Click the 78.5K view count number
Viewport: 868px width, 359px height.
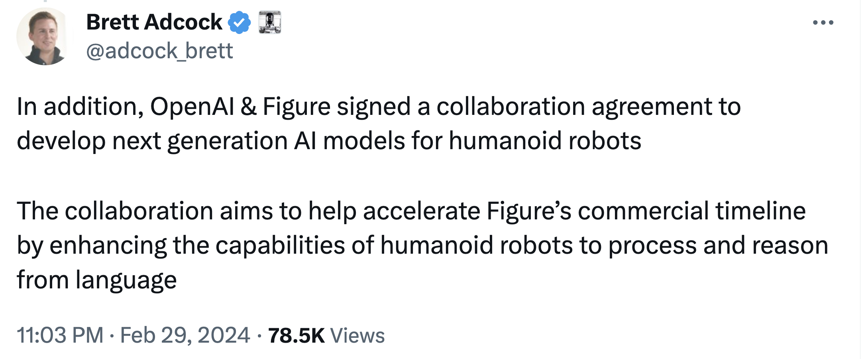(297, 335)
